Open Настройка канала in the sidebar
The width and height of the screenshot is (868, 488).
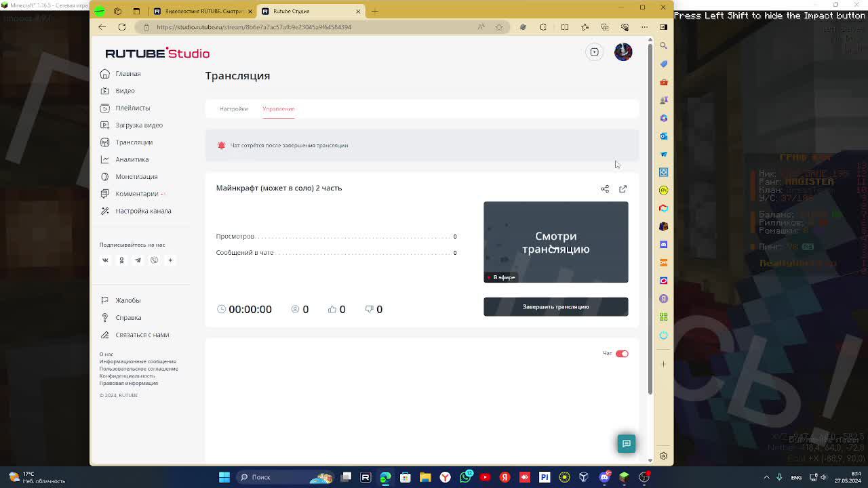coord(136,211)
